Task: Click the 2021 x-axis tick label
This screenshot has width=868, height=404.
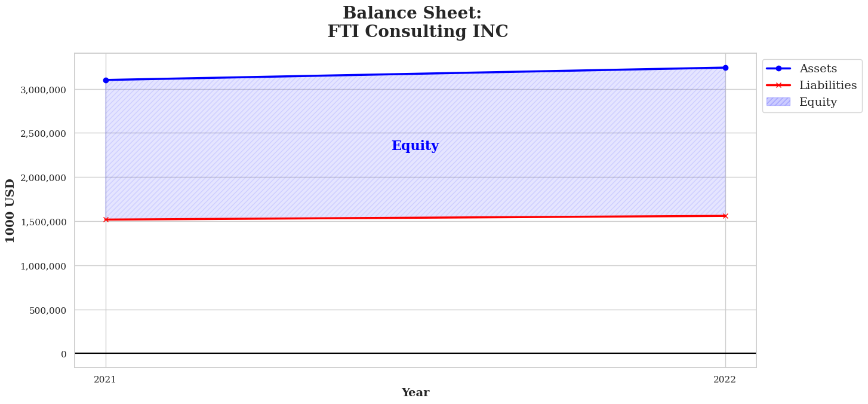Action: [x=105, y=379]
